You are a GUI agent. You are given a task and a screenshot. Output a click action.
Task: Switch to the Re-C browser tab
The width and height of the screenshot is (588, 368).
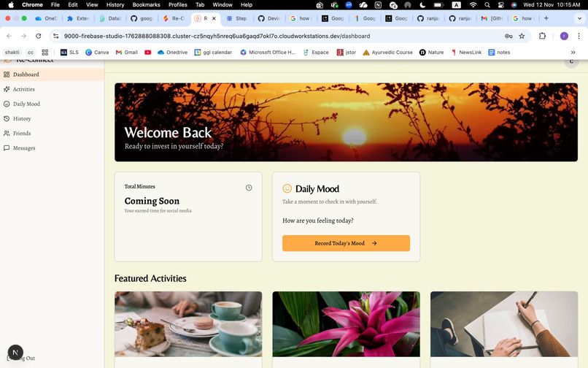tap(174, 18)
